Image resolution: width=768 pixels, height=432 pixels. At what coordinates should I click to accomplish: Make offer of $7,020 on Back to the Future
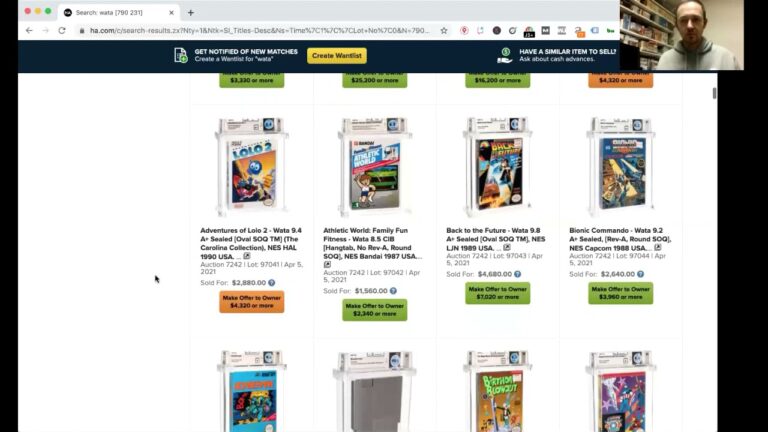click(x=498, y=293)
